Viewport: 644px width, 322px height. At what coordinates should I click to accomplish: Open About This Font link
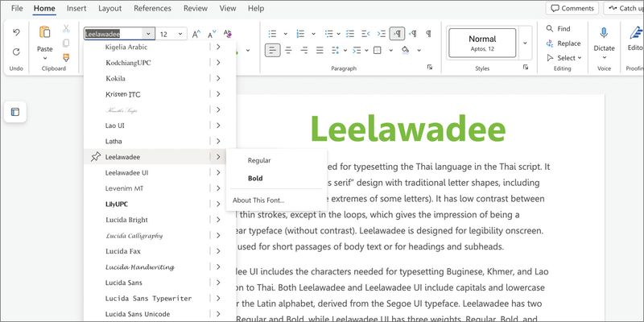[x=258, y=200]
